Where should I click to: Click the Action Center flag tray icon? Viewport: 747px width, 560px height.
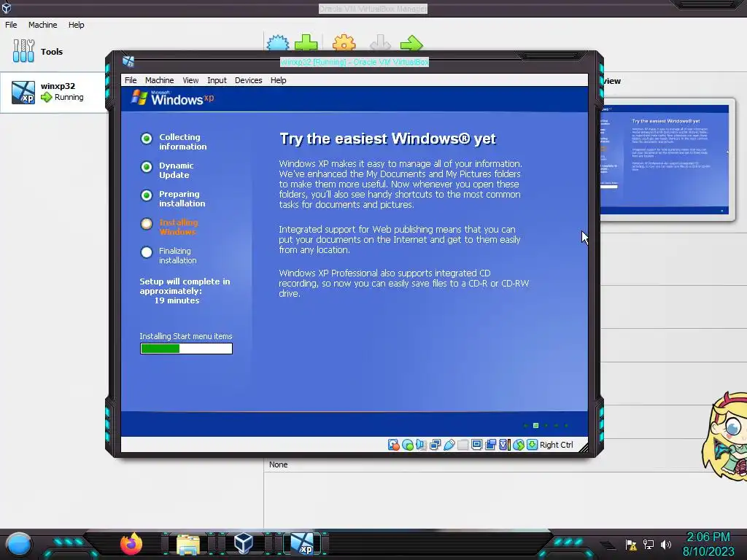[x=631, y=544]
